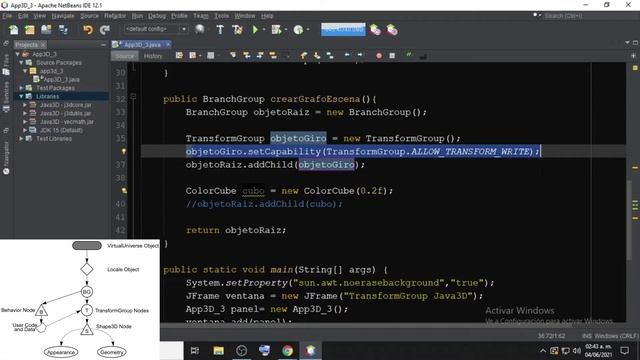Click the previous bookmark icon in editor toolbar
640x360 pixels.
tap(304, 56)
